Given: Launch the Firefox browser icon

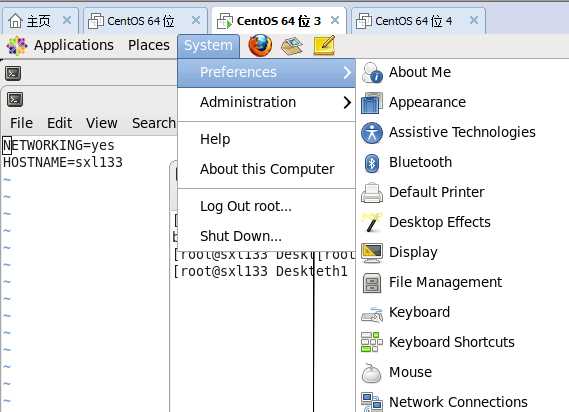Looking at the screenshot, I should [x=260, y=45].
